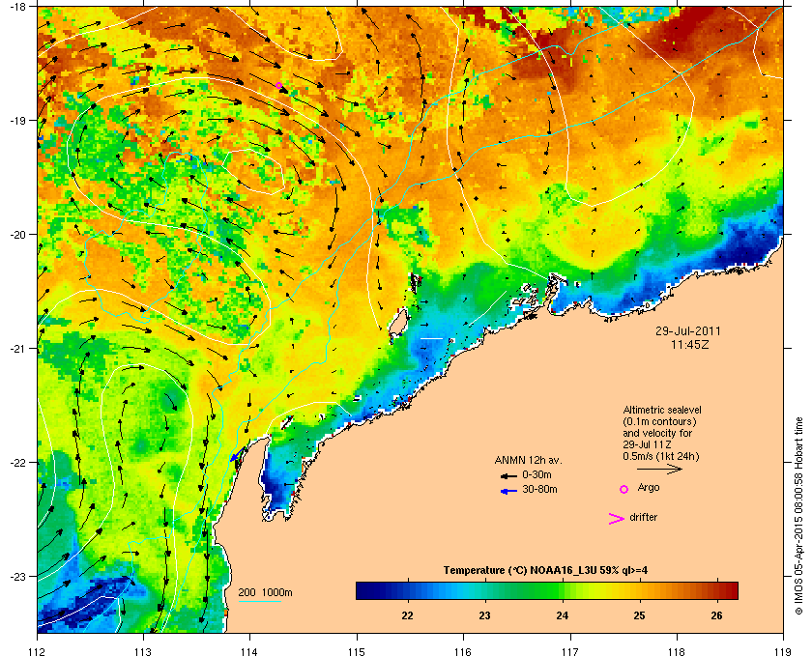Click the longitude label 113
This screenshot has width=812, height=657.
pos(143,651)
